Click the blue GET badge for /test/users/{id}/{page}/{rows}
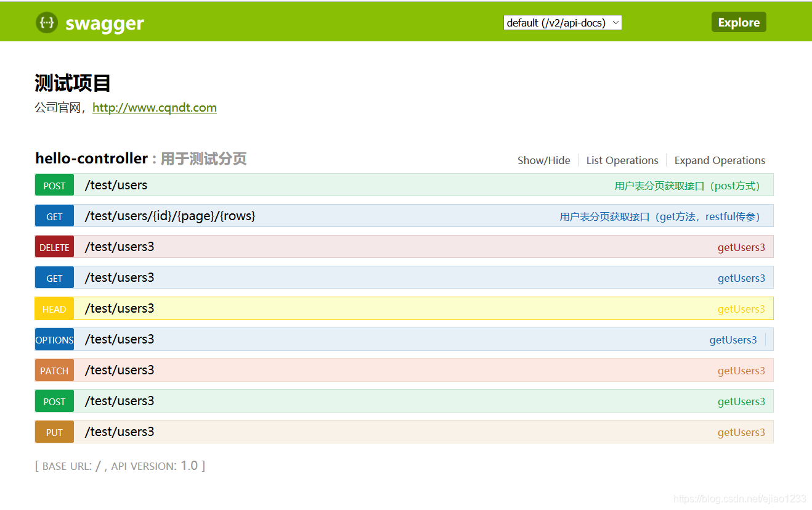812x510 pixels. (x=54, y=216)
